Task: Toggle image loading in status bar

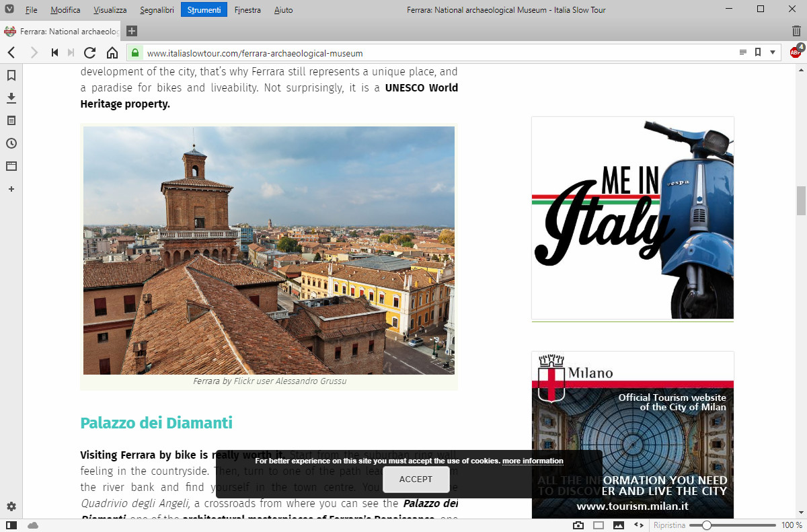Action: (619, 525)
